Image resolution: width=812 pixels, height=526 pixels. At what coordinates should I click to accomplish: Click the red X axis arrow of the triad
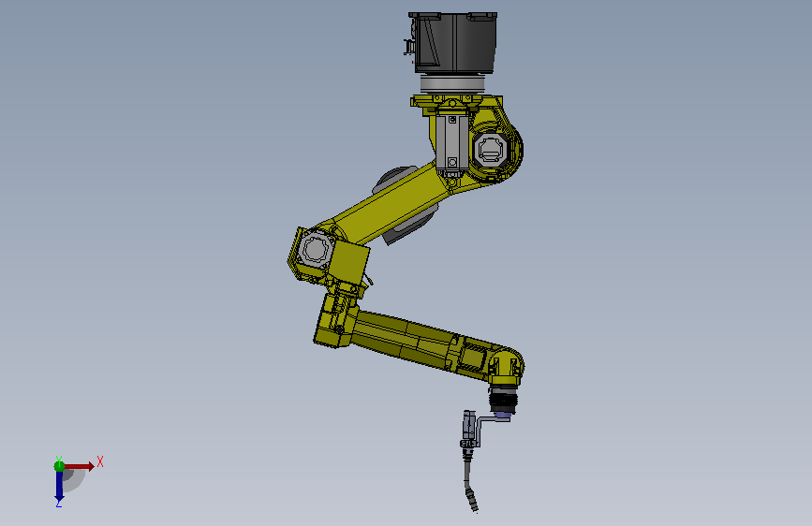coord(80,466)
